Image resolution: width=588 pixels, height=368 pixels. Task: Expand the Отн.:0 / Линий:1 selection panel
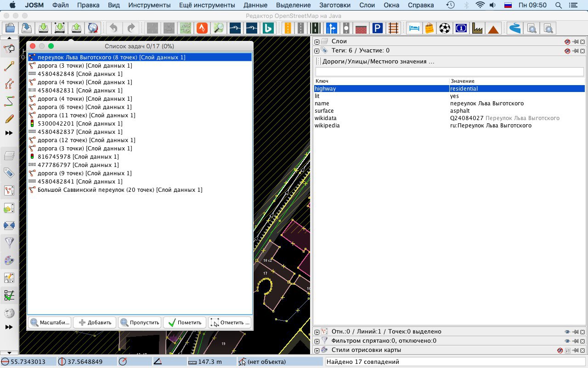[x=317, y=332]
